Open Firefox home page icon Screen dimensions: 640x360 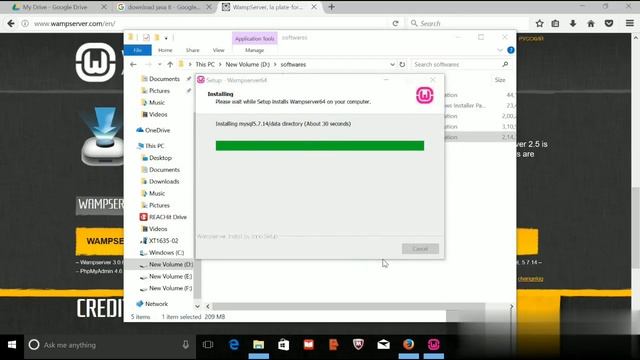coord(591,24)
